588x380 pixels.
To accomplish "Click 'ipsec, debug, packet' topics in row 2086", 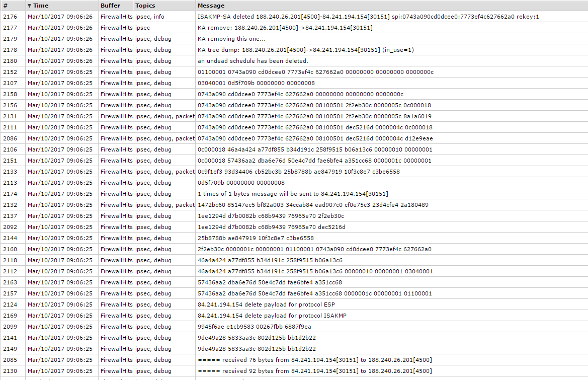I will click(165, 138).
